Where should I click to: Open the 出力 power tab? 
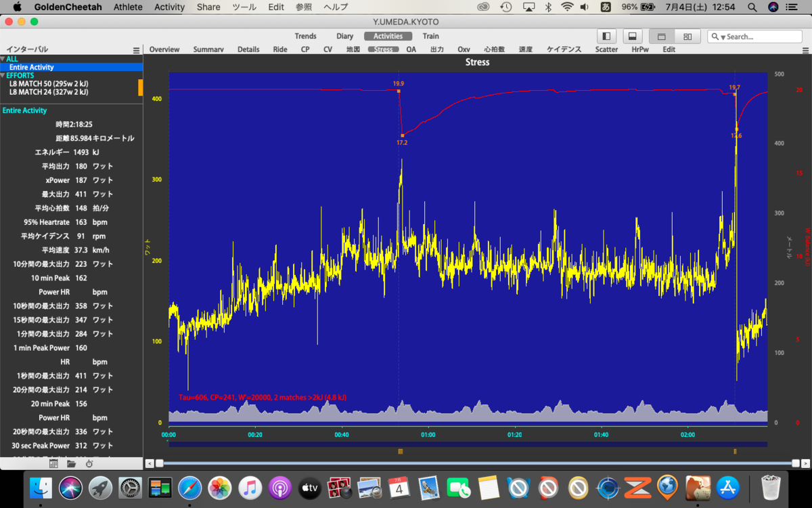(437, 49)
